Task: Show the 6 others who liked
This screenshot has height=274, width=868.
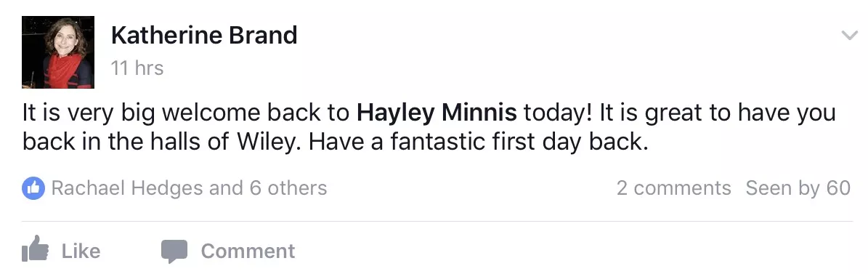Action: coord(288,188)
